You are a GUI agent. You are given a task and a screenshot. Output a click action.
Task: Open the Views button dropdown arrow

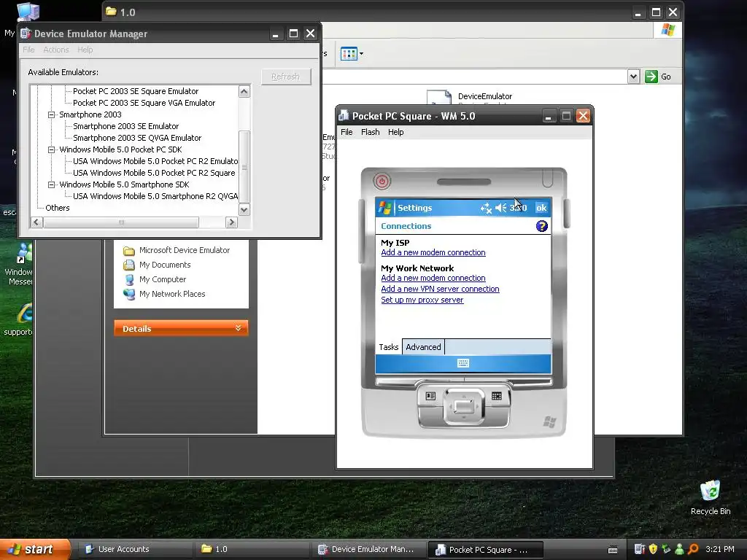(361, 54)
